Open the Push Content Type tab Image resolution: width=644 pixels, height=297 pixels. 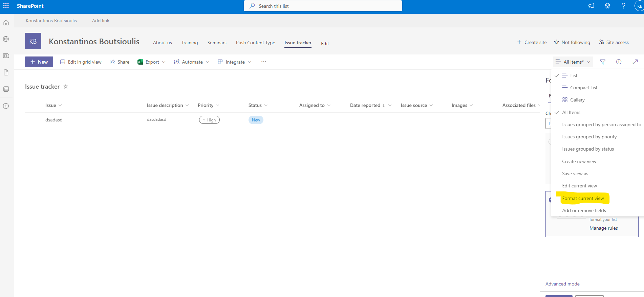point(255,43)
